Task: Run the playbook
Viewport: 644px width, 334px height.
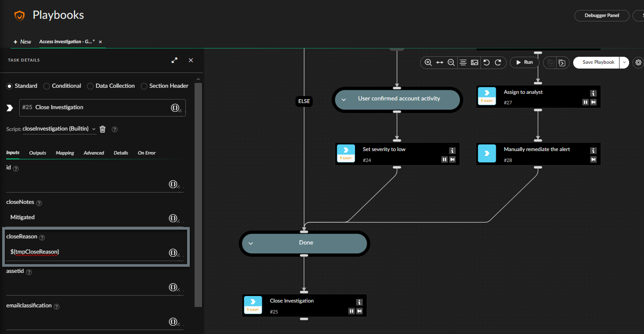Action: coord(524,62)
